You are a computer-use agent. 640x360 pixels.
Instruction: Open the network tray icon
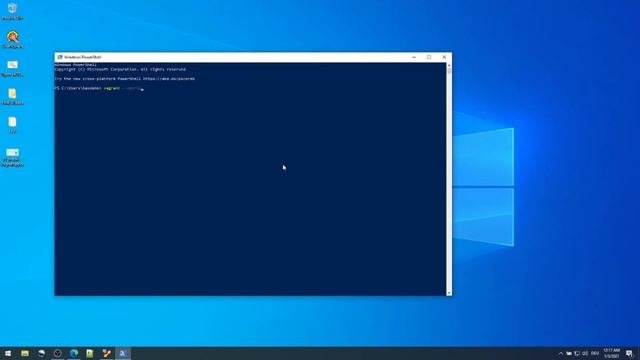[577, 353]
